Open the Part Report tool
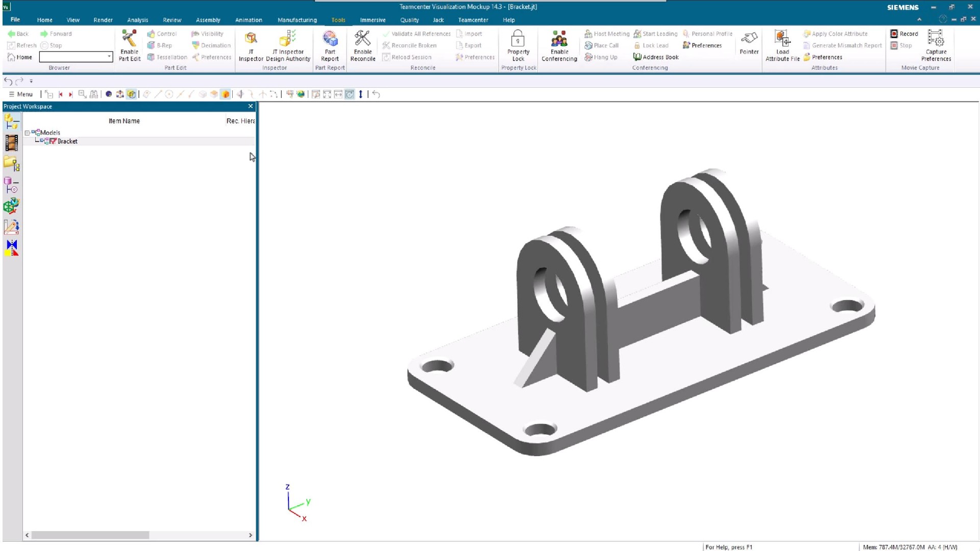The image size is (980, 551). [330, 39]
